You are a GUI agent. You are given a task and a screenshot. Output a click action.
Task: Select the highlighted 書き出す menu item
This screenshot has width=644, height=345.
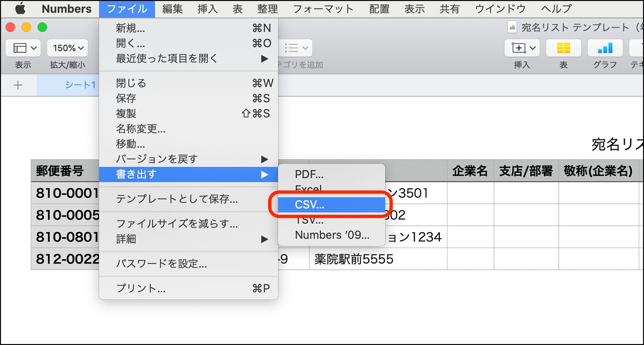pyautogui.click(x=188, y=174)
